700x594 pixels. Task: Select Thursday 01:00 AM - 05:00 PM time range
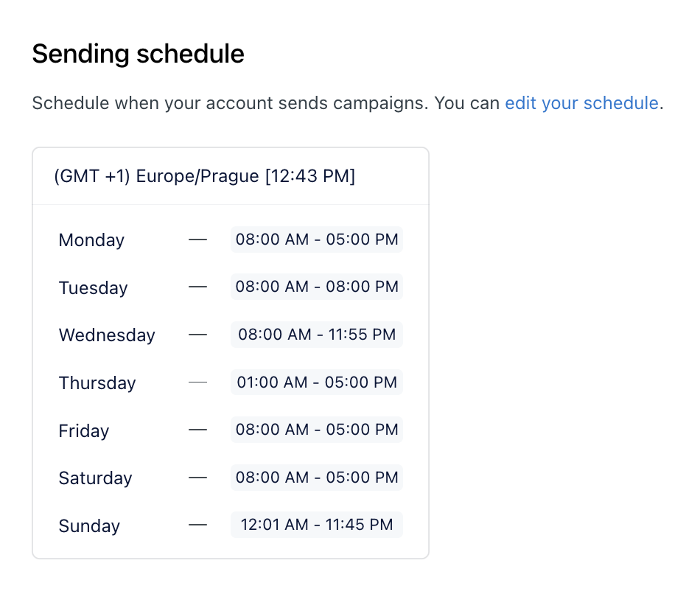click(x=317, y=382)
